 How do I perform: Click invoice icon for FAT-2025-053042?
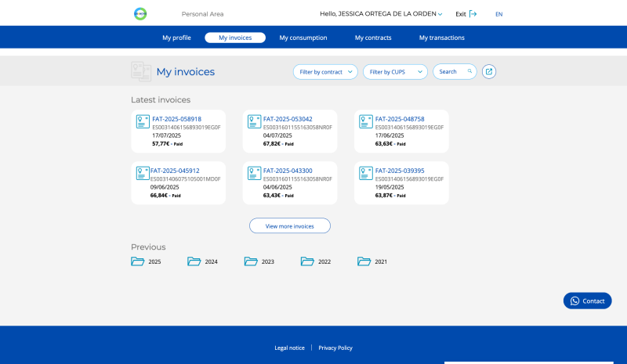254,121
